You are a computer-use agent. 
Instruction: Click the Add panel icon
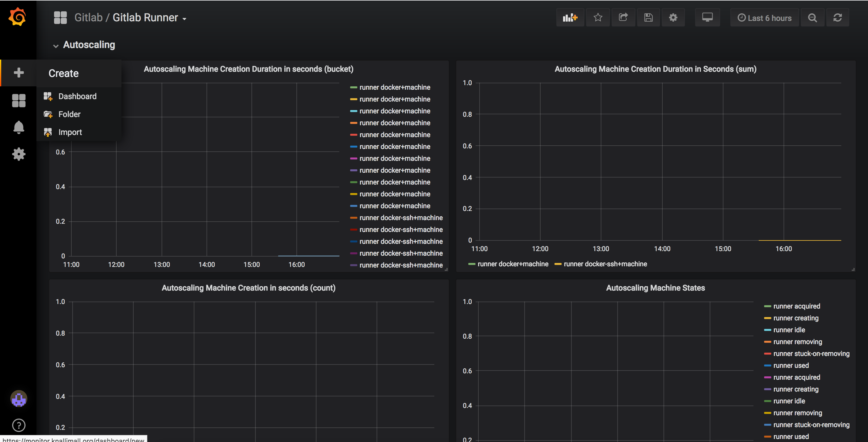[570, 18]
